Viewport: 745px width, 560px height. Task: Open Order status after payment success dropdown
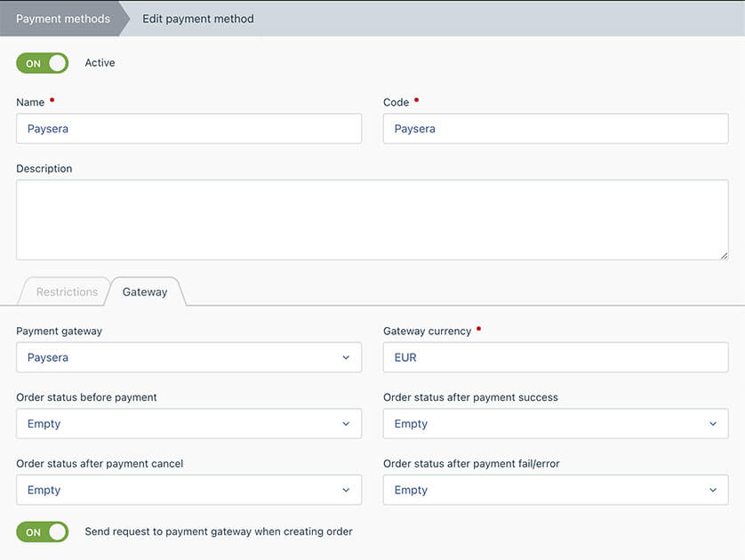pyautogui.click(x=556, y=424)
